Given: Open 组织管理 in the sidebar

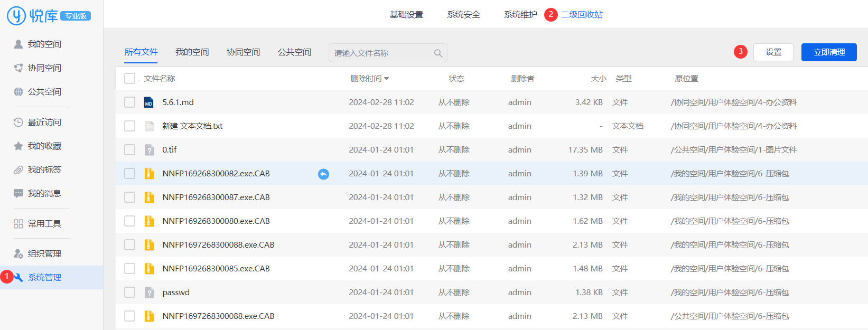Looking at the screenshot, I should pyautogui.click(x=44, y=254).
